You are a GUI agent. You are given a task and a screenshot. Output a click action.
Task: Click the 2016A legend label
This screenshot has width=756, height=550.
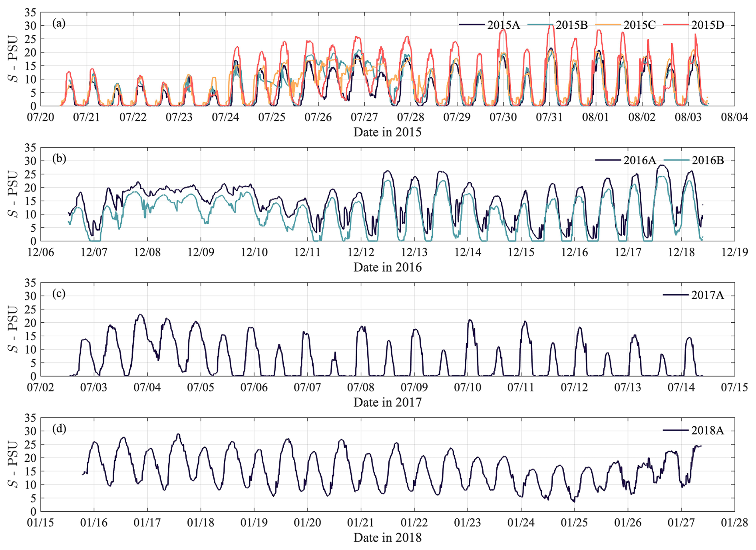point(639,161)
